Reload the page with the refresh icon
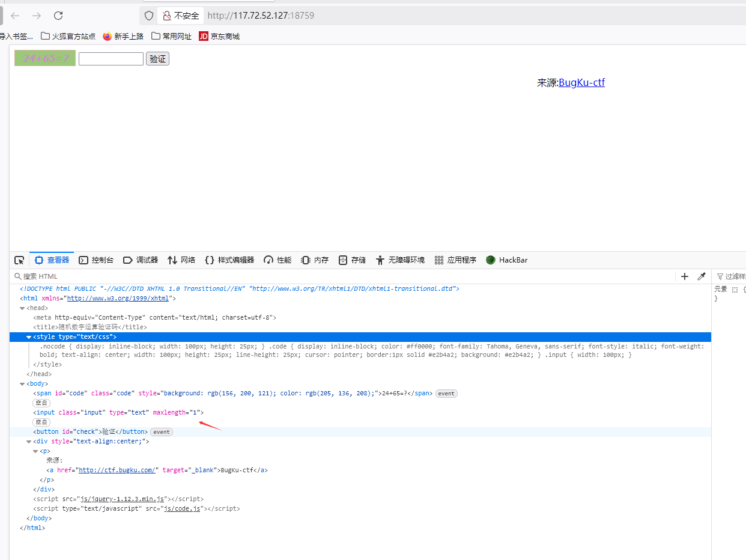 point(58,16)
